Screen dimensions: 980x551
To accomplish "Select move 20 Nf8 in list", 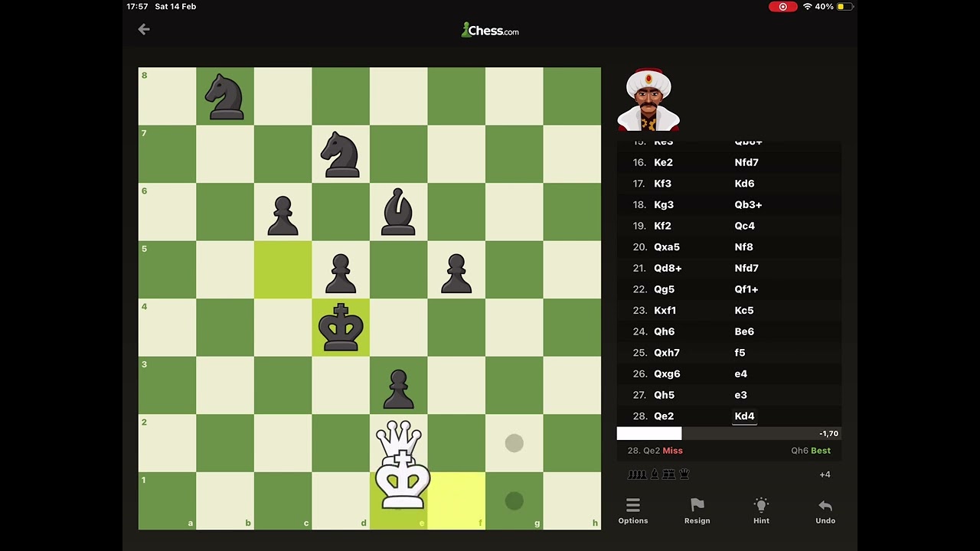I will 743,247.
